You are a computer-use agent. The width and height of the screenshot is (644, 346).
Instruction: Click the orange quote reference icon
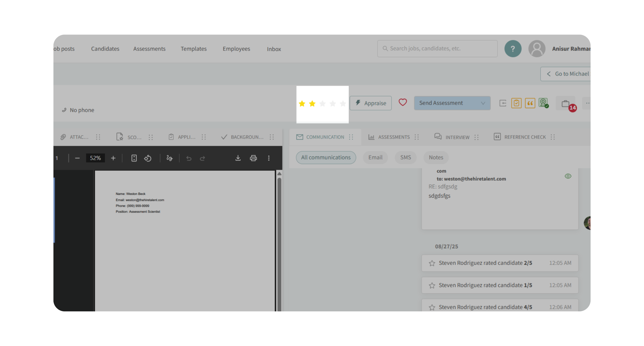tap(530, 103)
